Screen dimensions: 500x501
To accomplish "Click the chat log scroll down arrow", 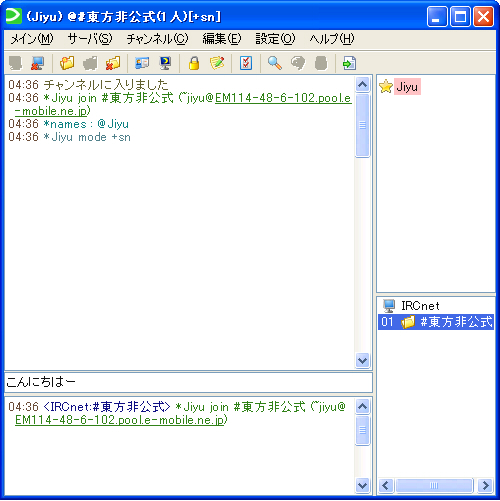I will [x=362, y=360].
